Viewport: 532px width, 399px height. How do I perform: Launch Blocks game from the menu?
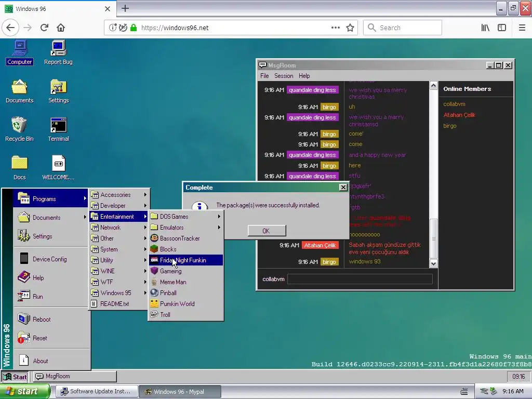[186, 249]
